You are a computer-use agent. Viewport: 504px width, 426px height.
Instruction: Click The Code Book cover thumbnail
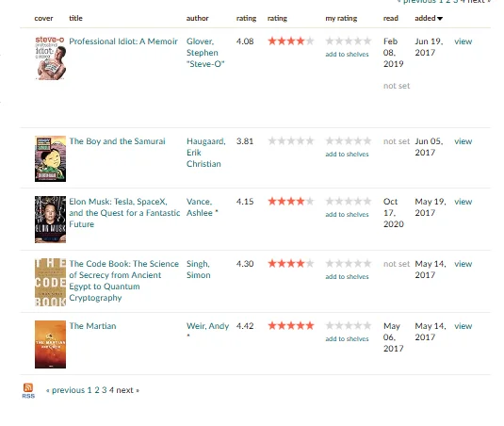click(x=51, y=282)
